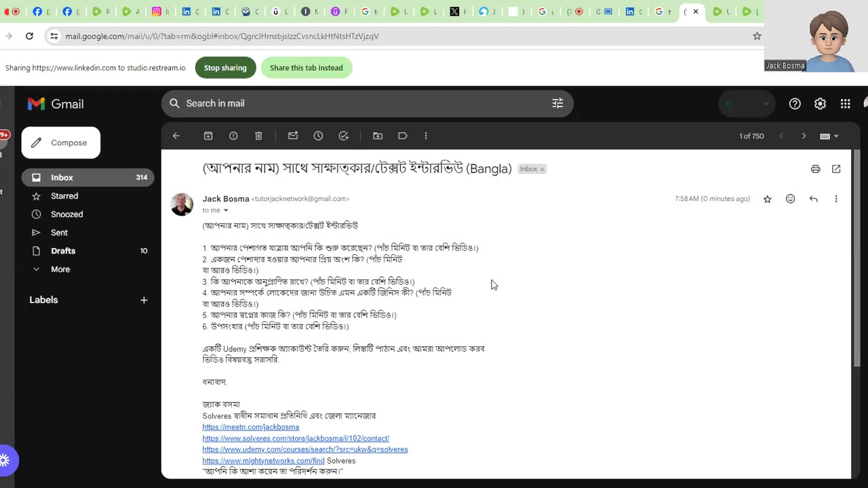Open the Drafts folder

tap(87, 251)
